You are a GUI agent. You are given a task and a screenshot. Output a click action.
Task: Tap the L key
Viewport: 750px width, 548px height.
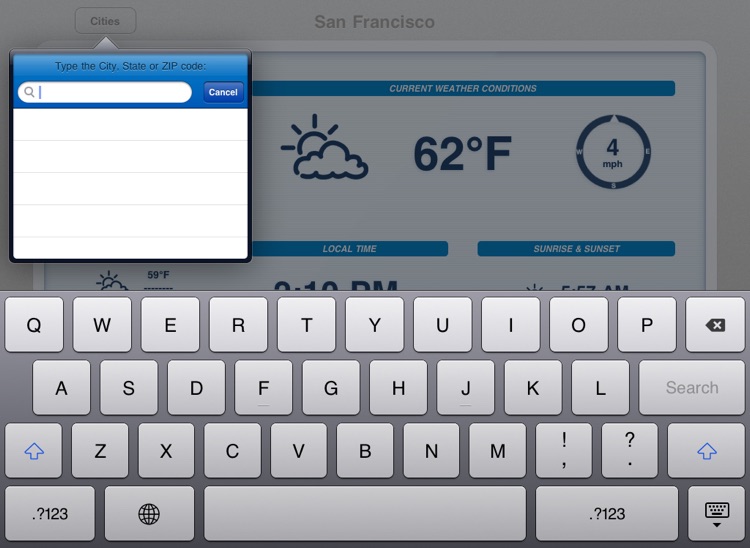(600, 387)
